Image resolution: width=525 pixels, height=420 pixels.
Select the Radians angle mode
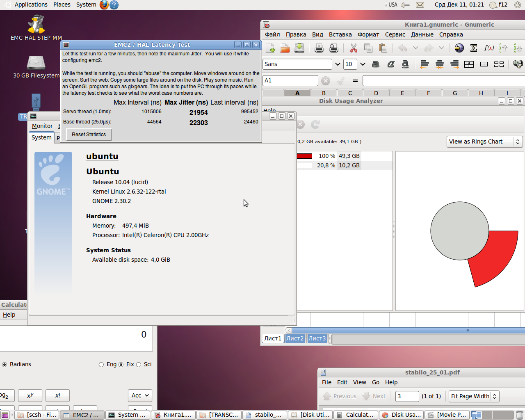click(17, 364)
